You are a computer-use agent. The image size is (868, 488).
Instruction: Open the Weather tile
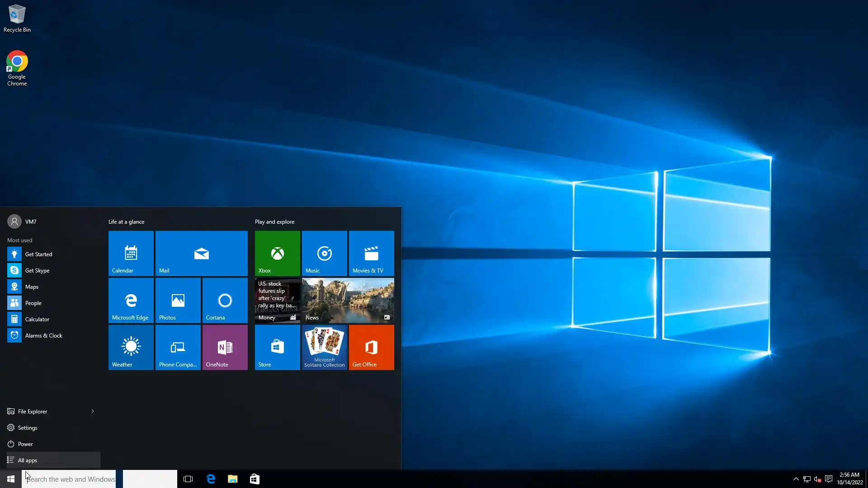coord(131,347)
